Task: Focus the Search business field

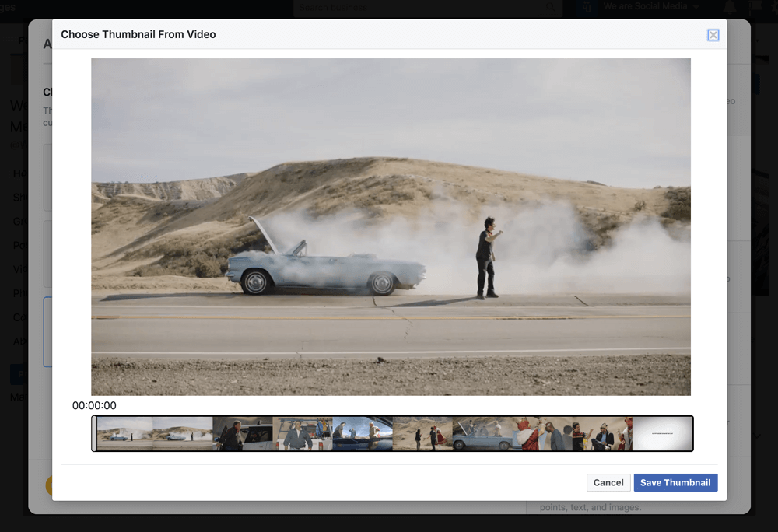Action: 420,8
